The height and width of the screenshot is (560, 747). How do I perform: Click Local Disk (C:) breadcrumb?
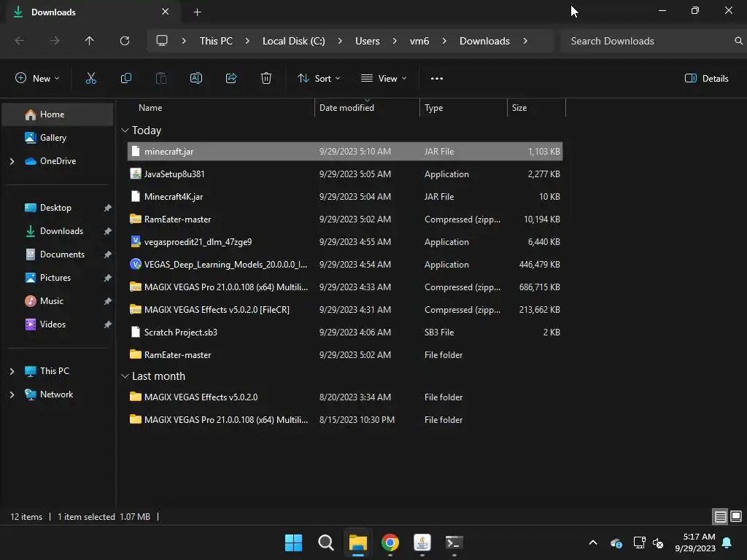coord(293,41)
